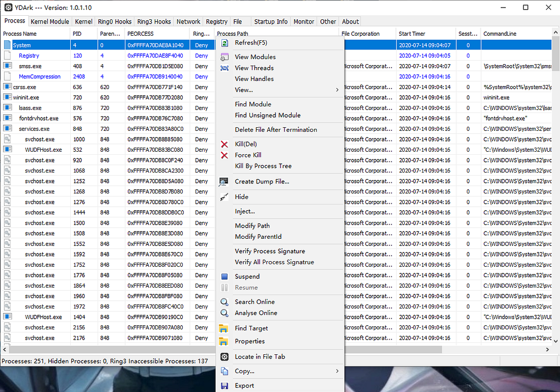Click the blue Suspend icon

225,276
